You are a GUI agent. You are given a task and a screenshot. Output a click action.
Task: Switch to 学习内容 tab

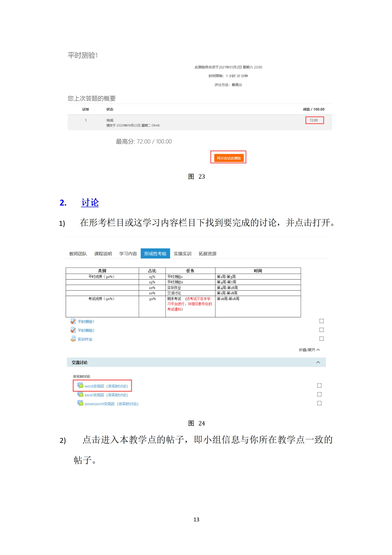(128, 254)
